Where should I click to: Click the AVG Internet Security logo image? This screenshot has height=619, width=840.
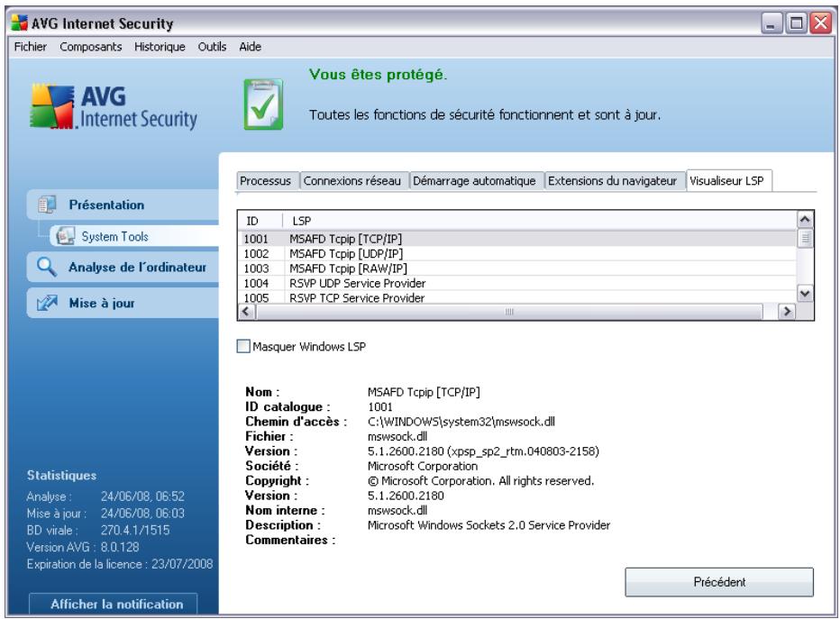pos(114,106)
